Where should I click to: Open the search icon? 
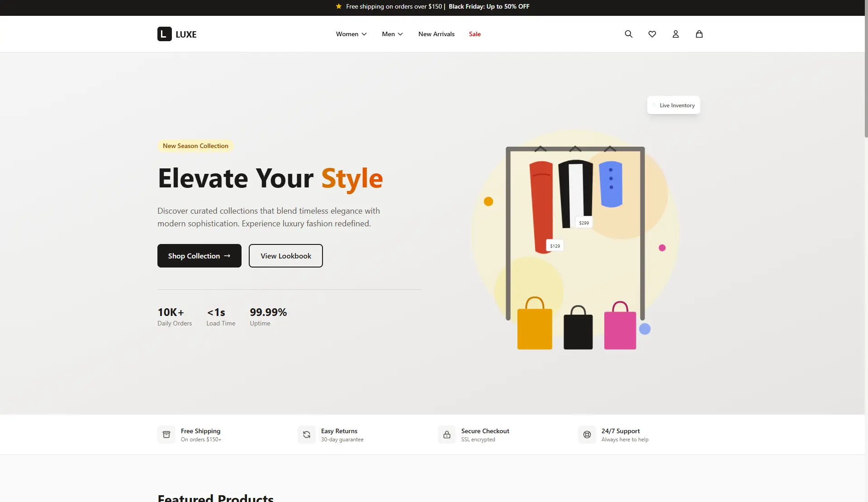point(628,34)
